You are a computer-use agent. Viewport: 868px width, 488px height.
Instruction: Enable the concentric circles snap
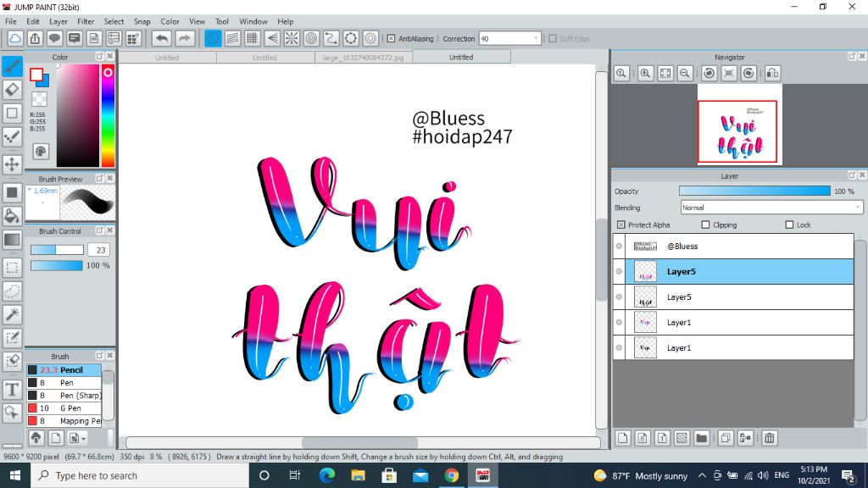(312, 39)
